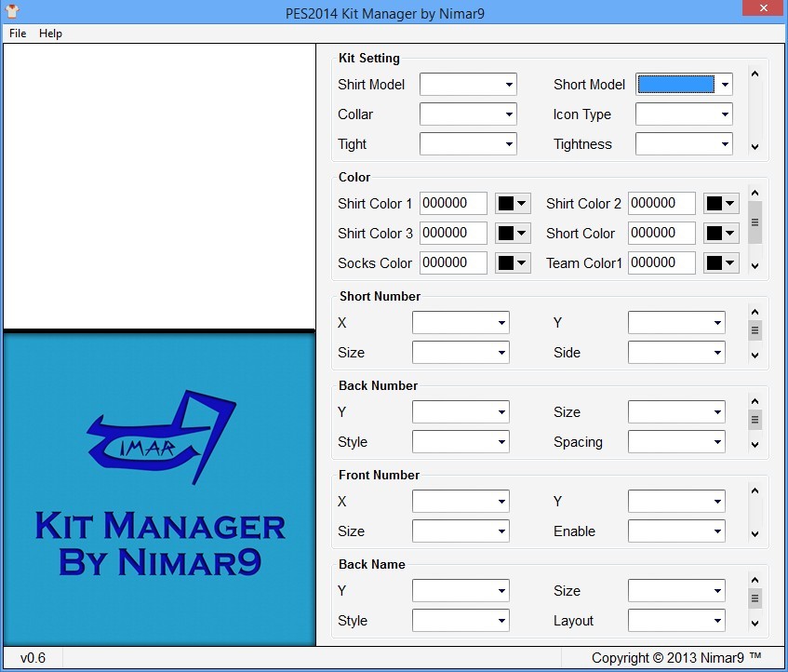Pick Short Color from black swatch

tap(721, 234)
